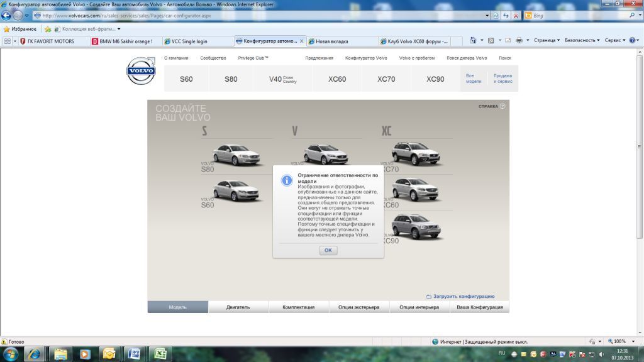Open Windows Start orb
The height and width of the screenshot is (362, 644).
pos(11,354)
